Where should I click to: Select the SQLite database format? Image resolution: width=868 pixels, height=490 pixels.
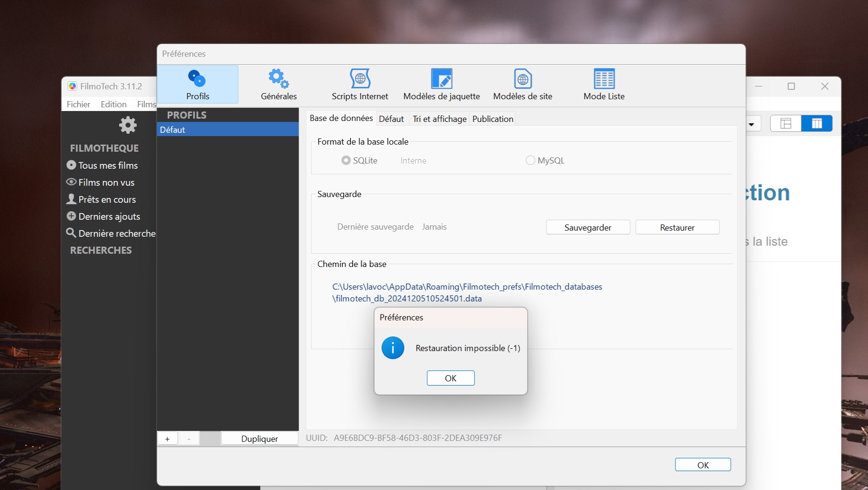(346, 161)
